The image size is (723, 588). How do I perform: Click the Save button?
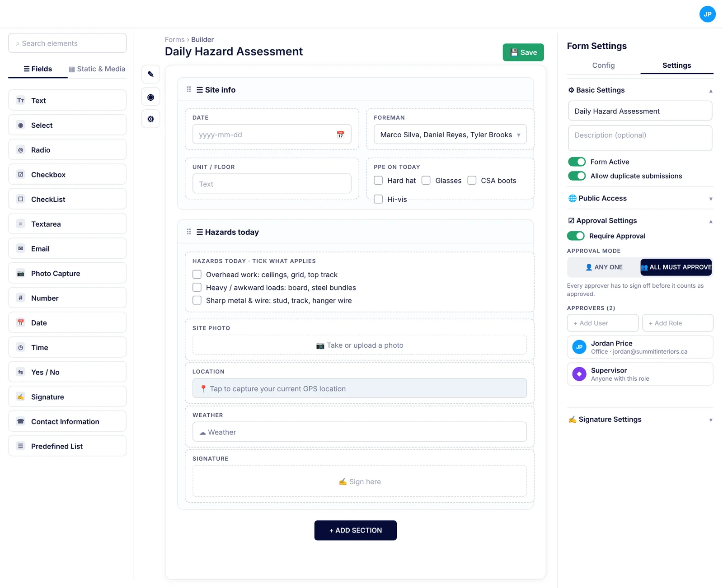point(523,52)
